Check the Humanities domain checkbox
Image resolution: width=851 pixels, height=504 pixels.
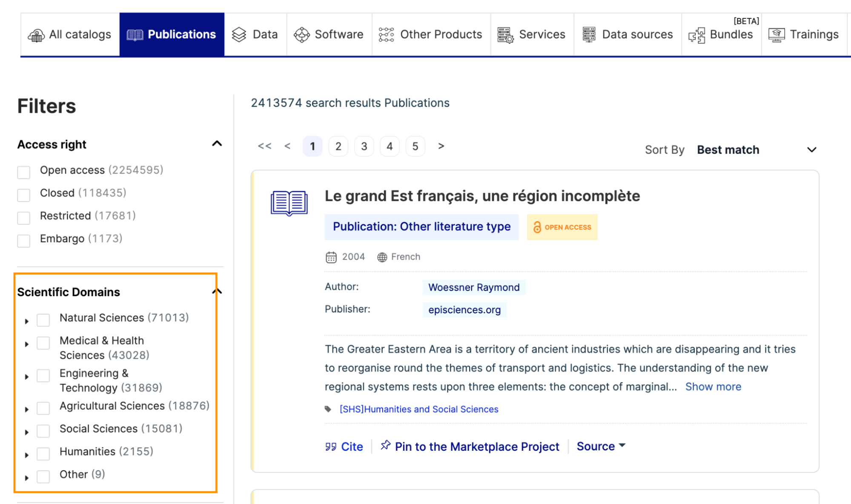point(43,454)
